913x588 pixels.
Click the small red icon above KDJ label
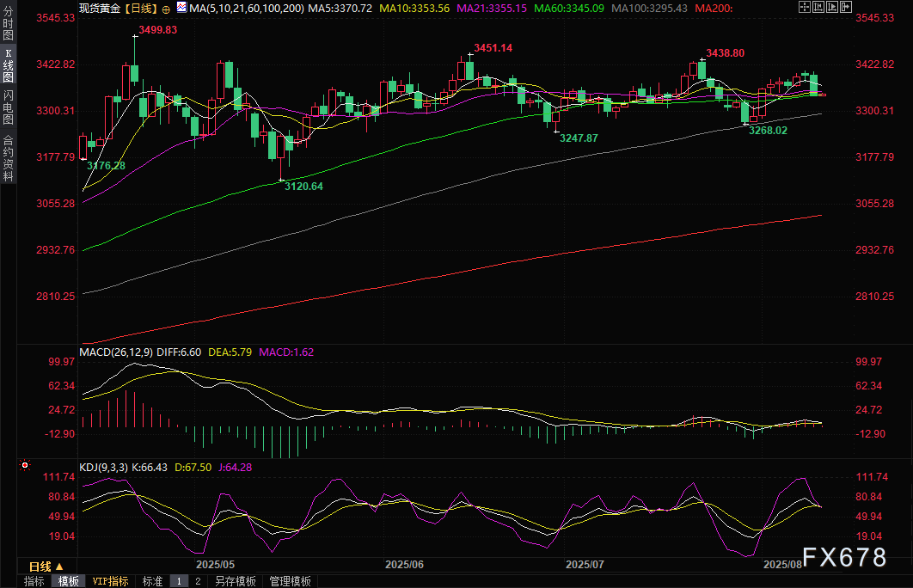click(x=25, y=465)
